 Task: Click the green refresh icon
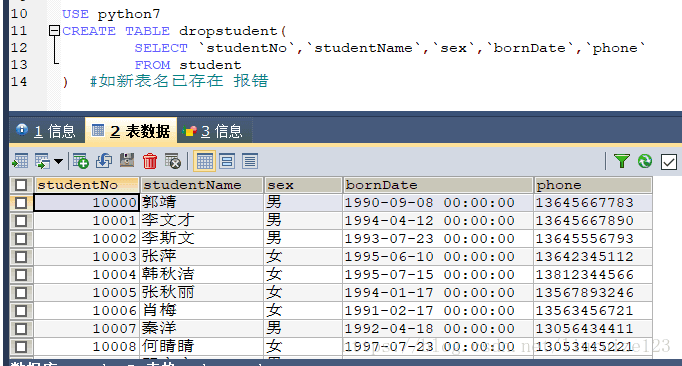click(x=645, y=161)
